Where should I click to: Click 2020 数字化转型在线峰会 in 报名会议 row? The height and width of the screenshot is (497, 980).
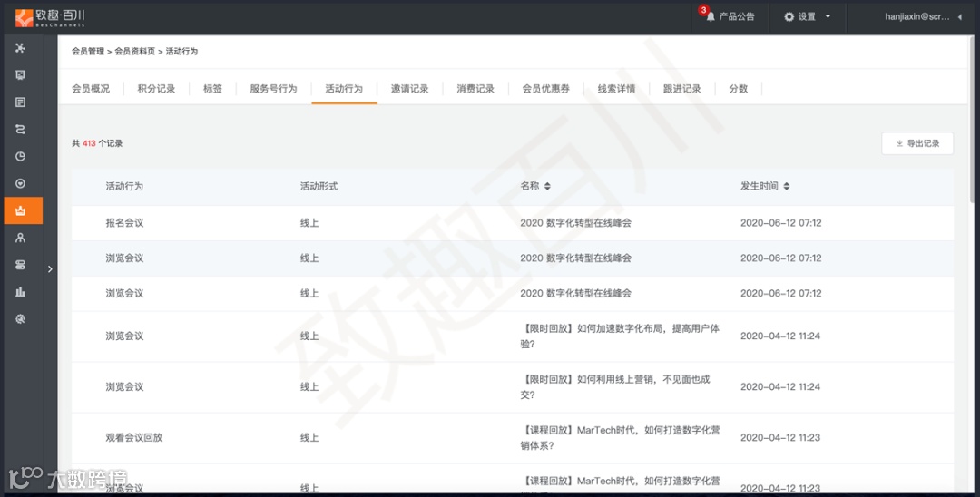[575, 223]
